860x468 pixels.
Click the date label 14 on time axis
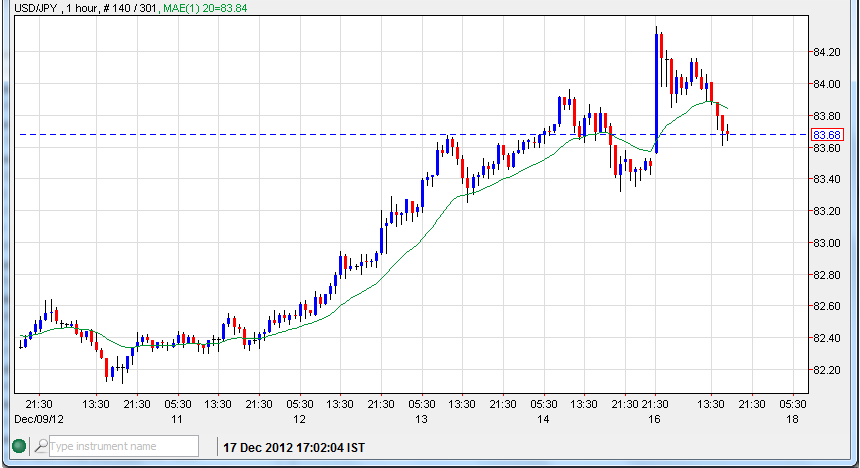(x=543, y=419)
